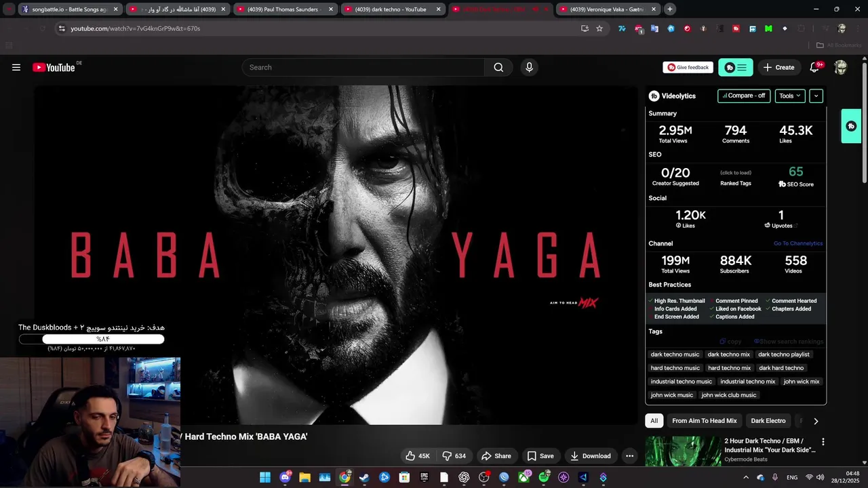Click the High Res. Thumbnail check item

(x=676, y=301)
